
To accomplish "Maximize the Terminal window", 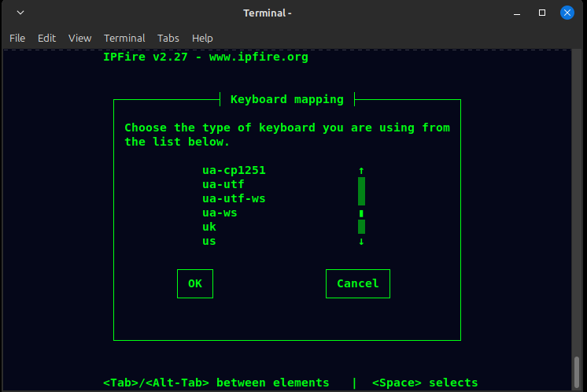I will (542, 13).
